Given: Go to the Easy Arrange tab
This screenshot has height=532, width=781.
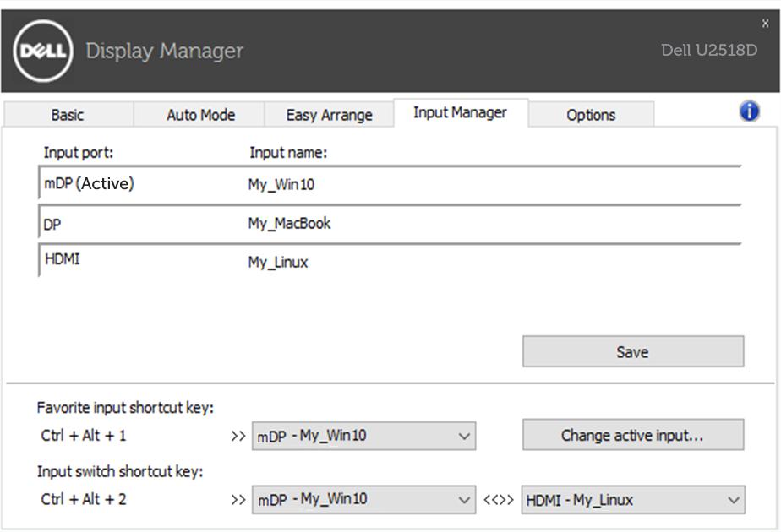Looking at the screenshot, I should (x=330, y=115).
